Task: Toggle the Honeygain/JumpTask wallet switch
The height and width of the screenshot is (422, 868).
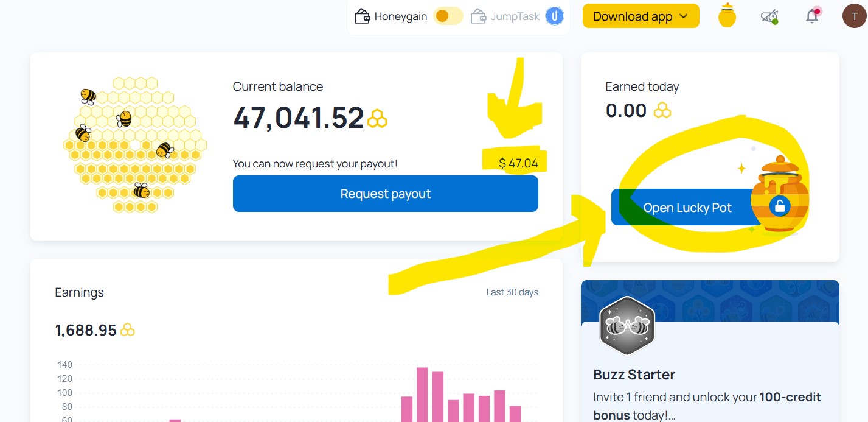Action: pyautogui.click(x=448, y=16)
